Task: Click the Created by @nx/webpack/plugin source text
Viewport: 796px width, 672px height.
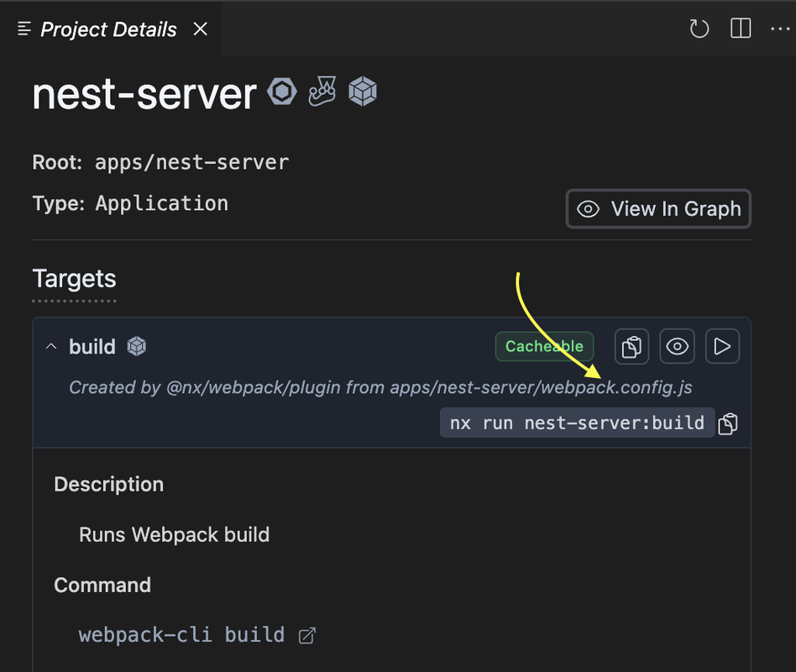Action: [380, 387]
